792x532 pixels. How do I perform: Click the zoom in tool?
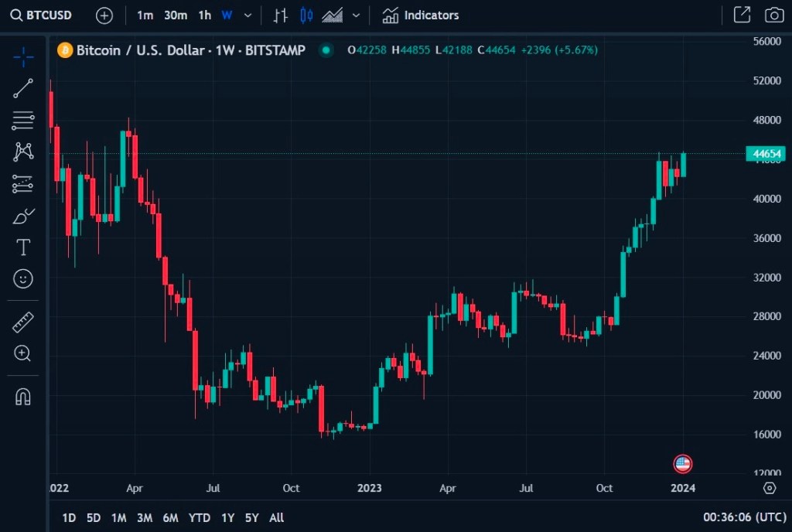point(23,353)
